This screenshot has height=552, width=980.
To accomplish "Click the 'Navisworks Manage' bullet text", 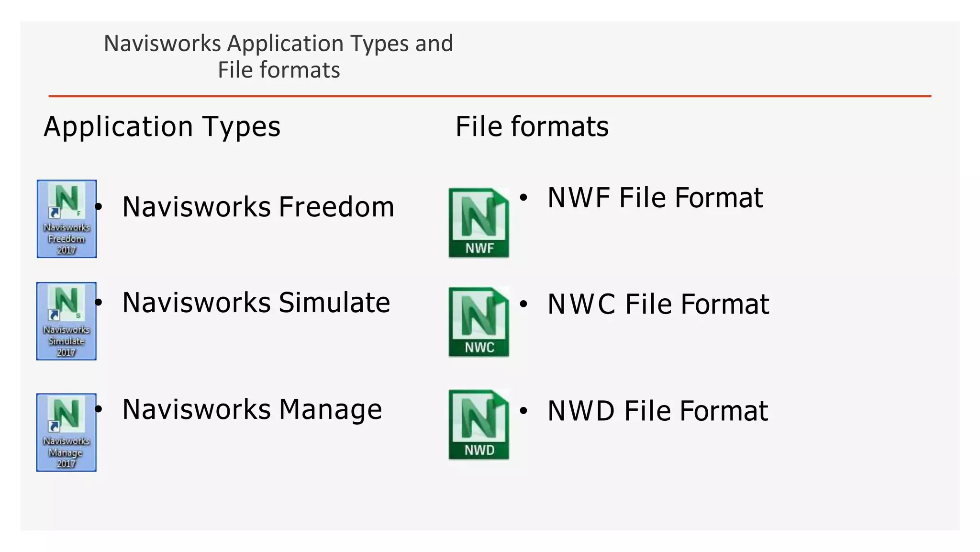I will click(252, 409).
